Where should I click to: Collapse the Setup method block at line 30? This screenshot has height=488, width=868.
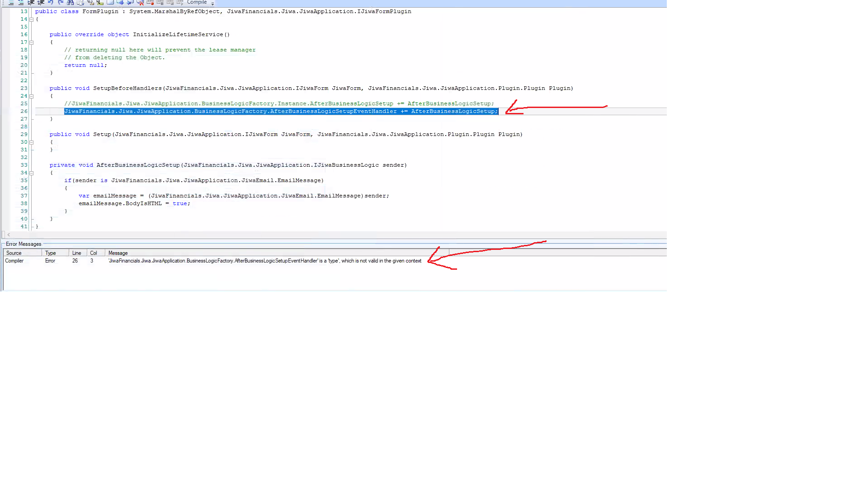point(31,142)
